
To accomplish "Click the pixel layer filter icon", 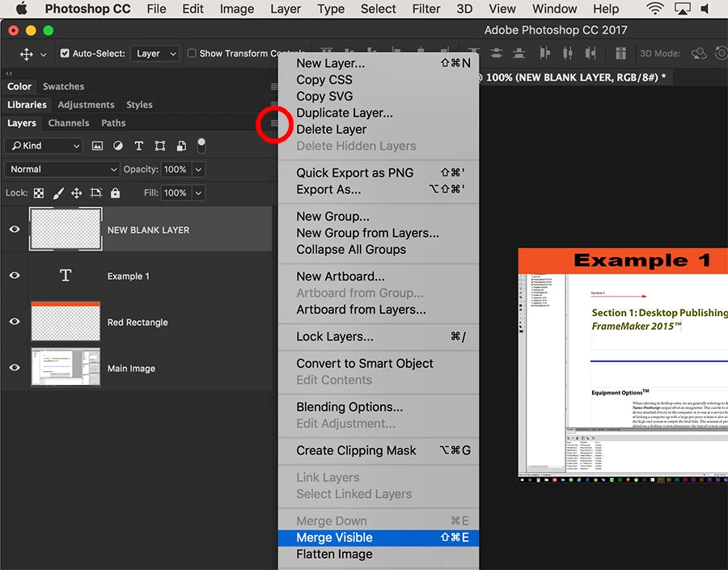I will [x=97, y=146].
